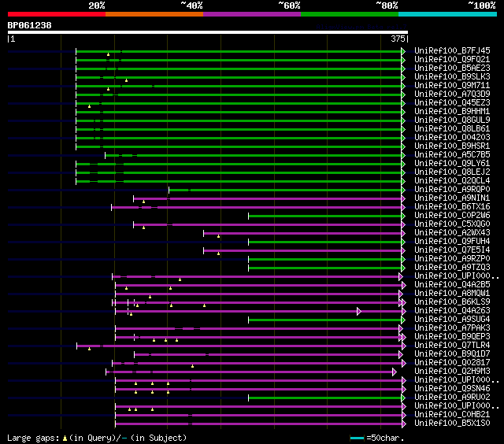Select hit name UniRef100_B9Q1D7
The image size is (504, 444).
click(x=452, y=354)
